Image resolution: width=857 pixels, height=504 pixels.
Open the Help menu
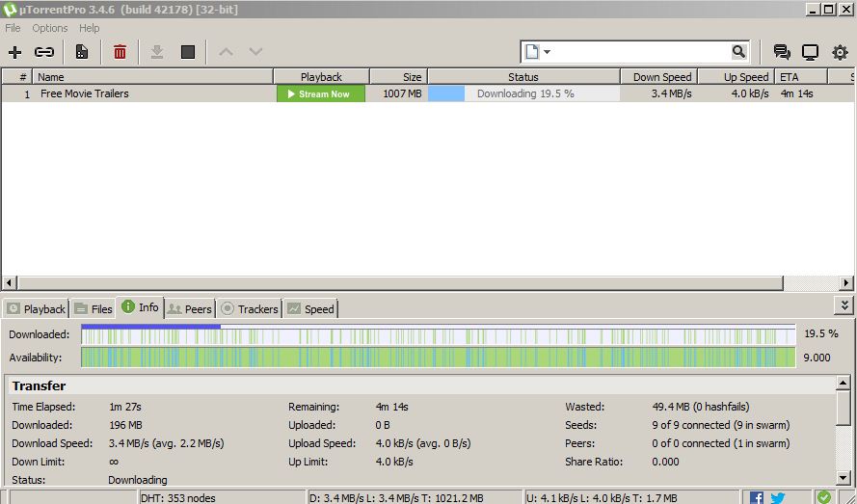pos(89,28)
